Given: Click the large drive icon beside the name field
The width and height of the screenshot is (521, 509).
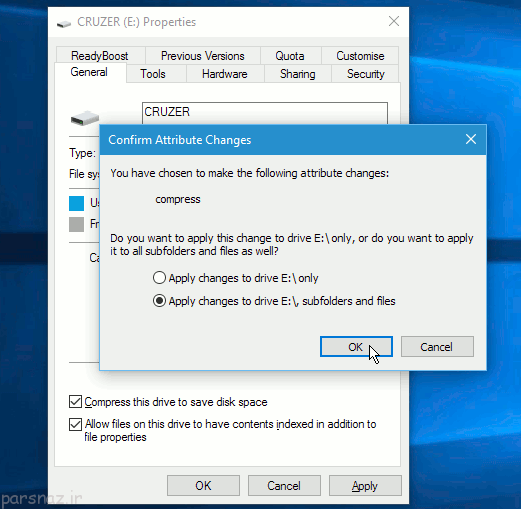Looking at the screenshot, I should (85, 118).
